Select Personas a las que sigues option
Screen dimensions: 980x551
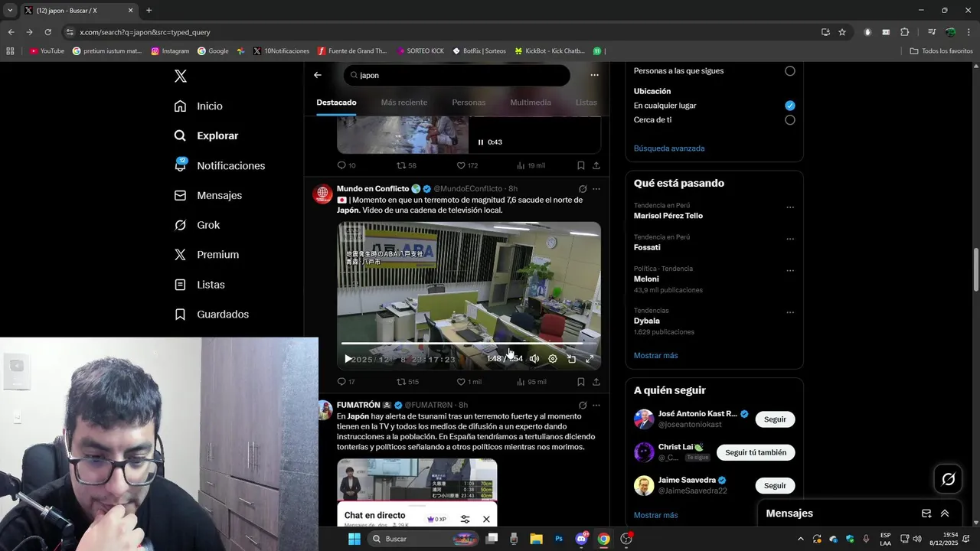click(x=790, y=71)
